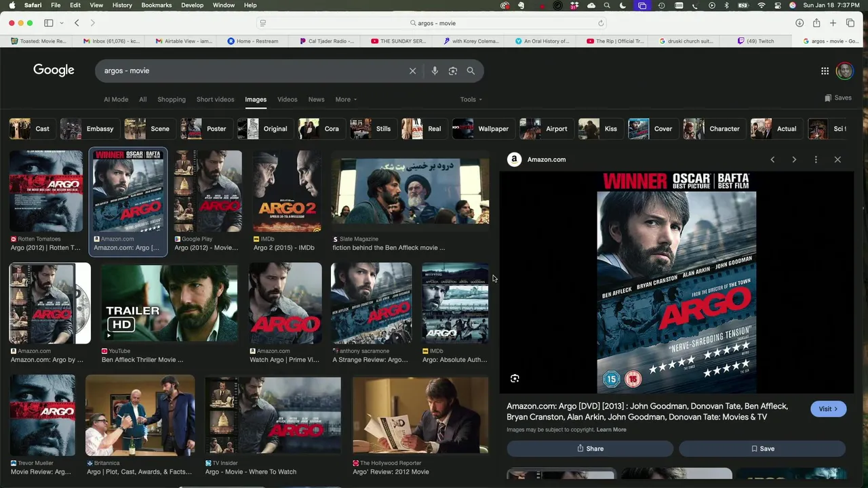The height and width of the screenshot is (488, 868).
Task: Open the Home - Restream bookmark
Action: [253, 41]
